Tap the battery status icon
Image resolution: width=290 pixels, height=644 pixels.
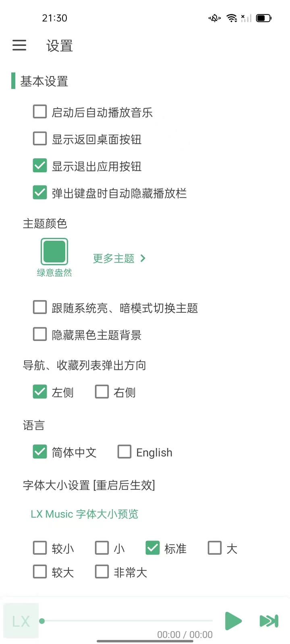[263, 18]
